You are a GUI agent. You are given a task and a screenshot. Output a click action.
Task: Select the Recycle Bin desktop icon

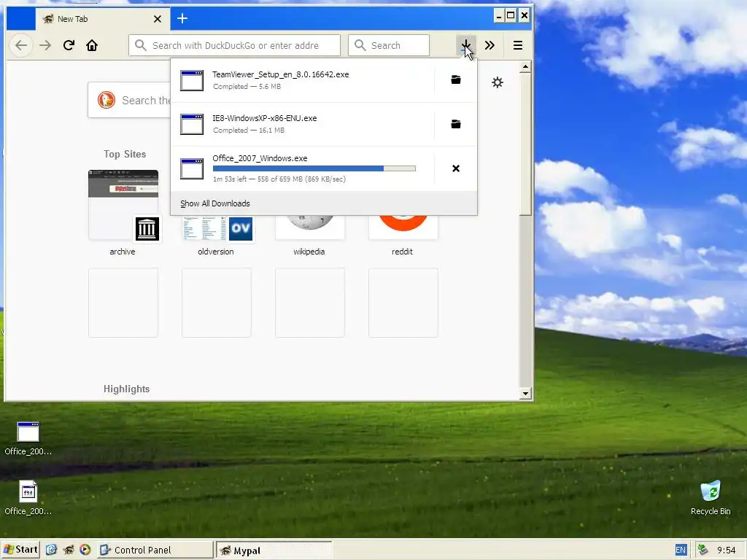point(711,497)
